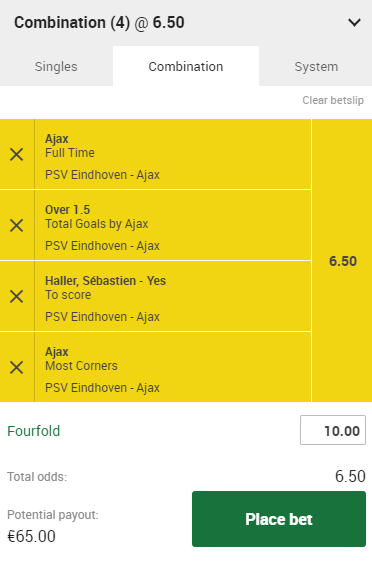The height and width of the screenshot is (564, 372).
Task: Open the System tab
Action: 316,66
